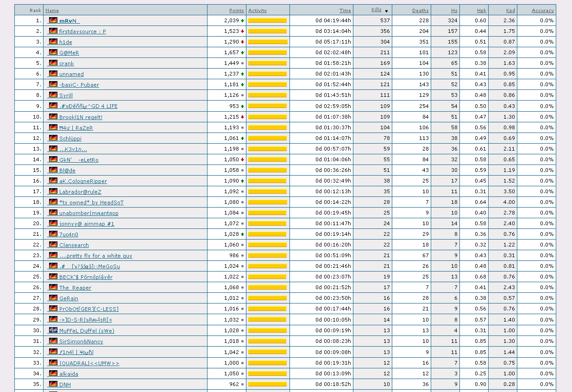
Task: Click the flag icon next to DNH
Action: point(53,384)
